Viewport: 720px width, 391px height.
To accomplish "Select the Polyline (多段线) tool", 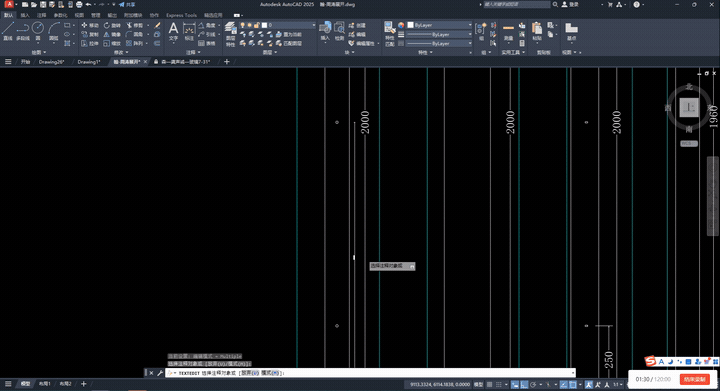I will click(22, 31).
